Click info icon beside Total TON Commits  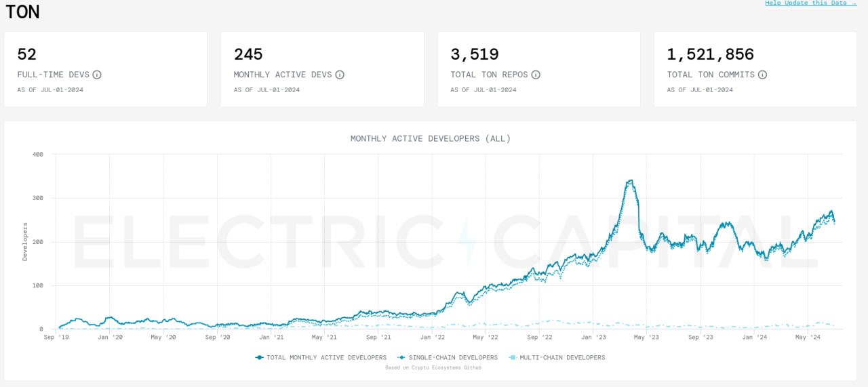(762, 75)
